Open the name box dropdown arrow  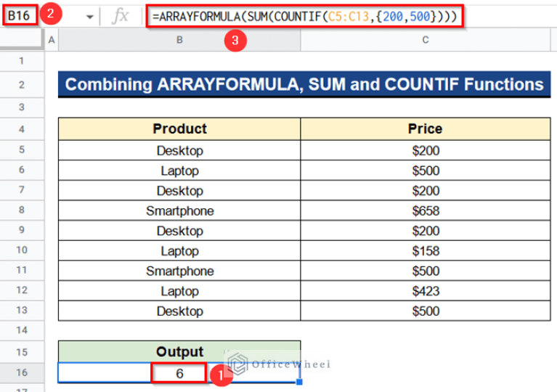point(89,17)
